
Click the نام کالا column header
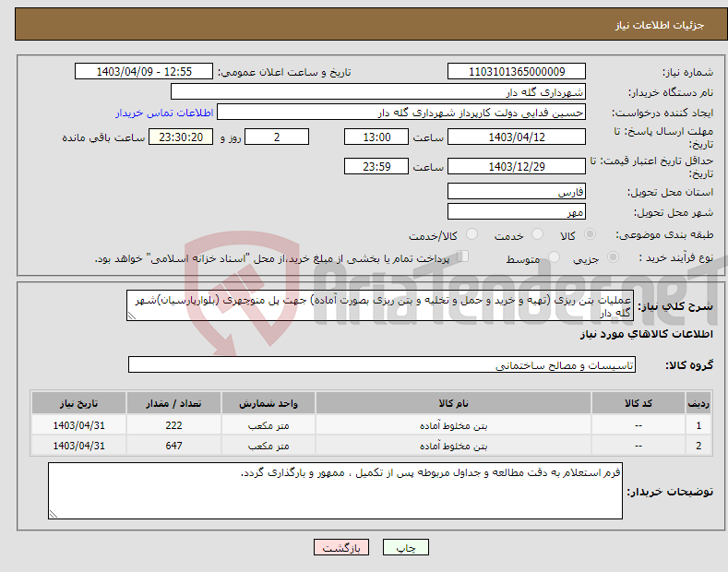[x=454, y=403]
